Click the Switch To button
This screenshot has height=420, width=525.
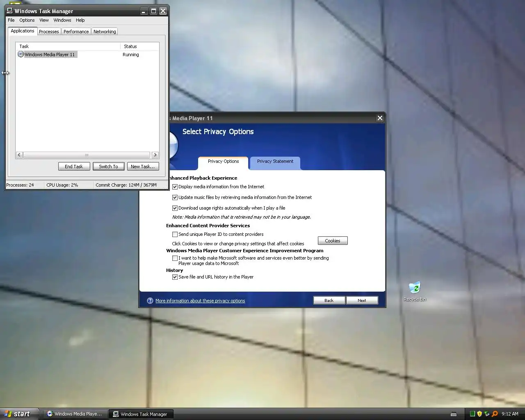108,167
